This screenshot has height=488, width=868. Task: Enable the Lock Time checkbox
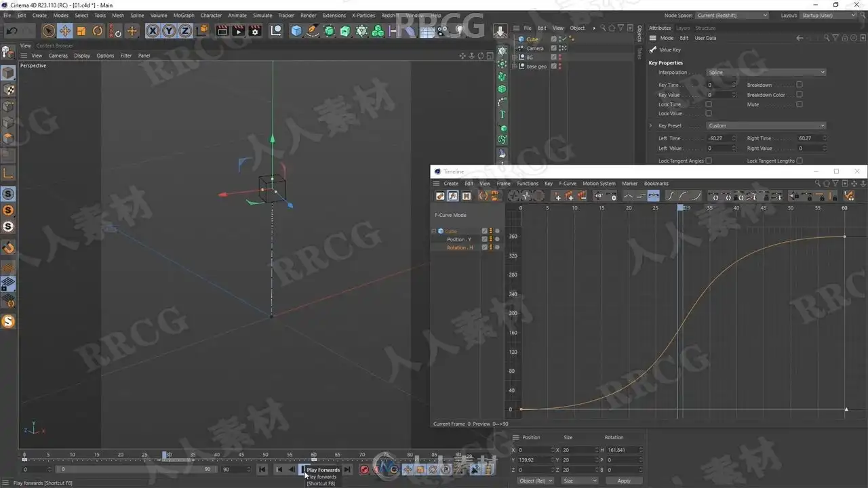tap(709, 104)
